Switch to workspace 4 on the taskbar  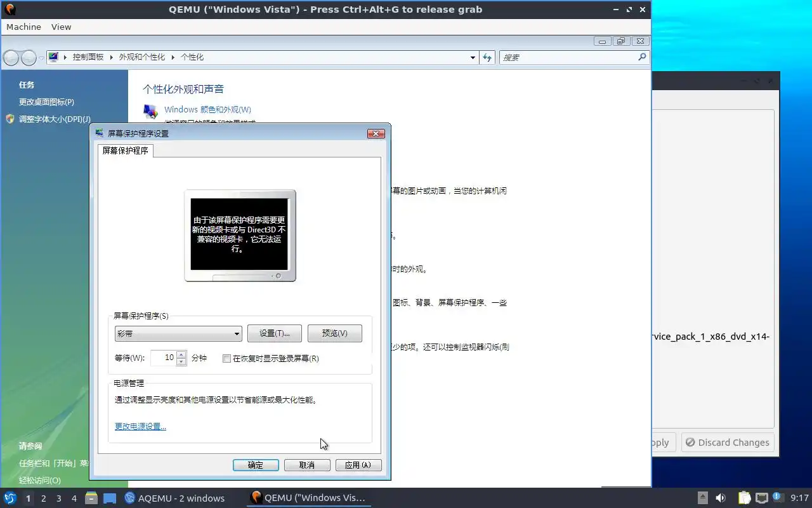click(74, 498)
